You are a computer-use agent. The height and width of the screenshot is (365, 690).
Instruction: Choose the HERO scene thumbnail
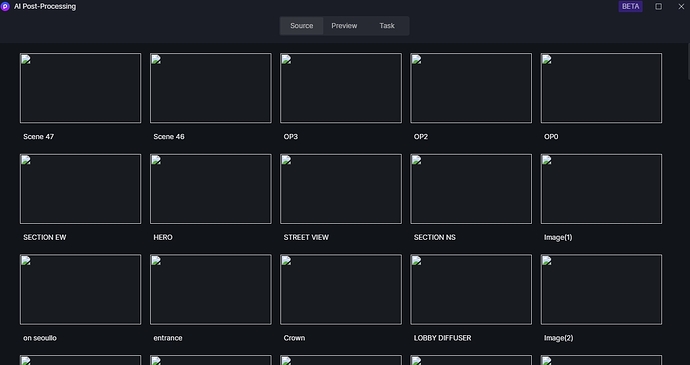point(211,189)
